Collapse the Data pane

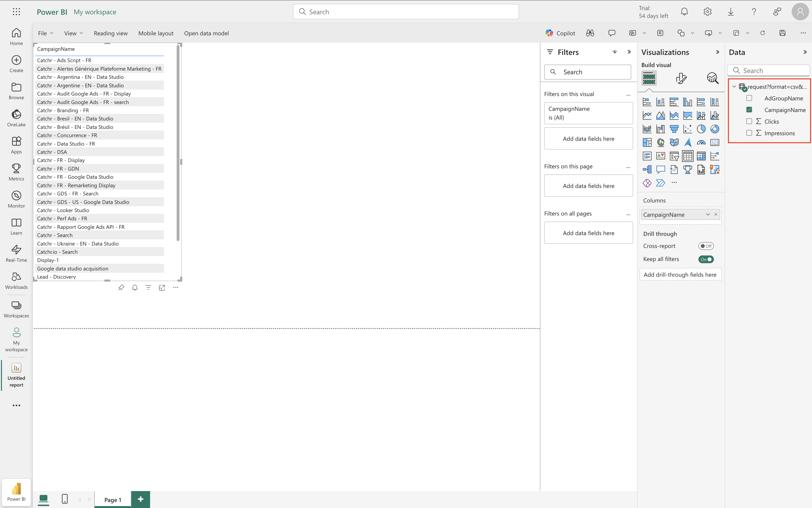pos(805,52)
